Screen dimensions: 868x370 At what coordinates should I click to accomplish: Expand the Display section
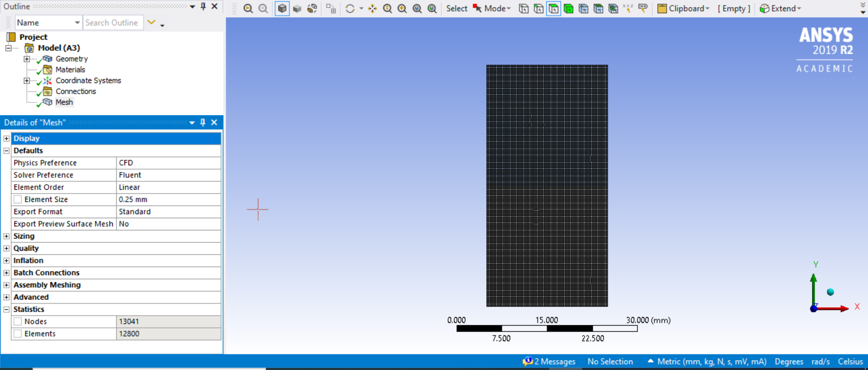pyautogui.click(x=6, y=138)
